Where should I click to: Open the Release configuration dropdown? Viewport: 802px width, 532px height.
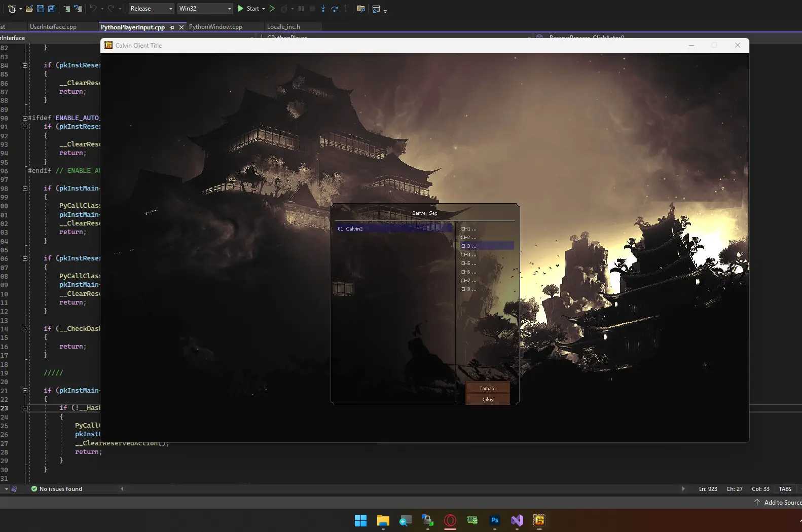(151, 9)
